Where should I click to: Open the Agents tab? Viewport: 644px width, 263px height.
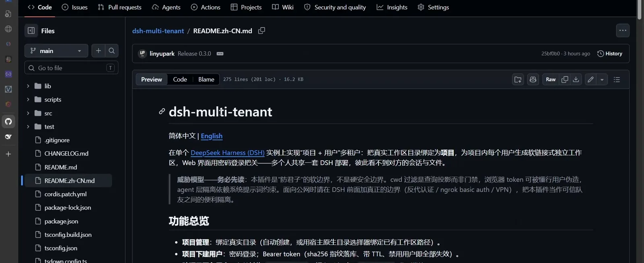coord(166,7)
